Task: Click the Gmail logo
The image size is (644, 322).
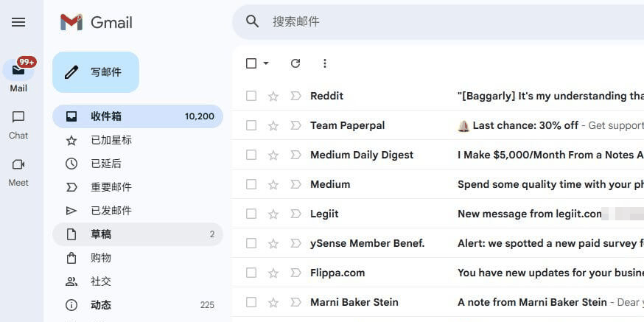Action: coord(96,22)
